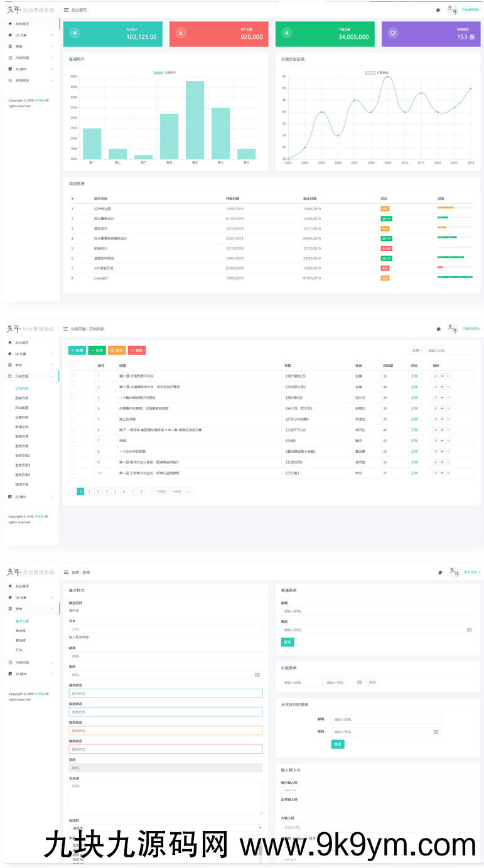Screen dimensions: 484x868
Task: Click the download icon on green 下载总量 card
Action: 288,33
